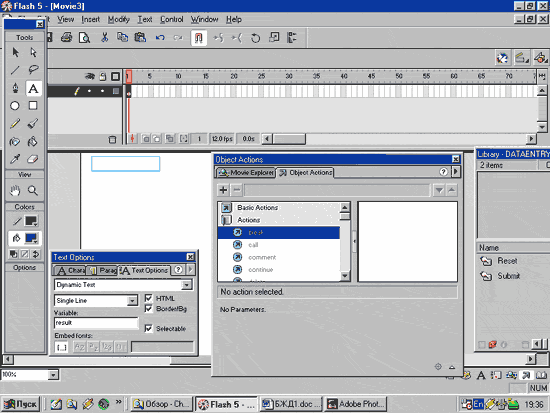Screen dimensions: 550x413
Task: Open the stroke color picker
Action: pos(31,221)
